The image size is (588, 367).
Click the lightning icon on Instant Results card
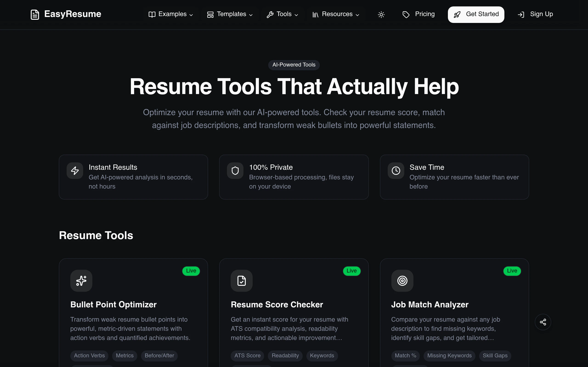[75, 171]
